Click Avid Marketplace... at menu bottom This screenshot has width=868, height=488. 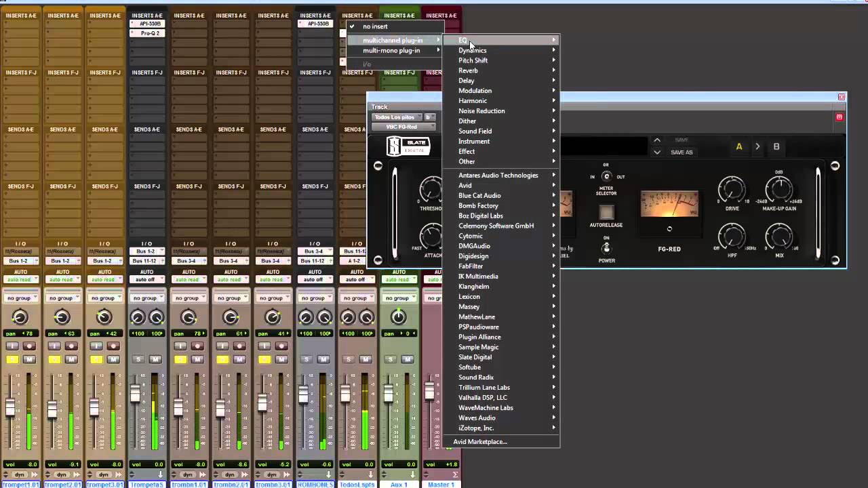480,442
